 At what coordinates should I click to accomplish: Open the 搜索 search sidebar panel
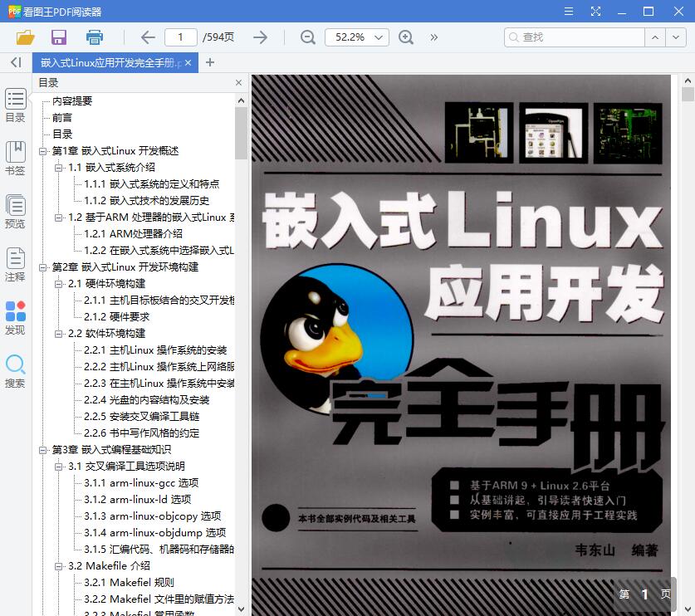[x=15, y=371]
